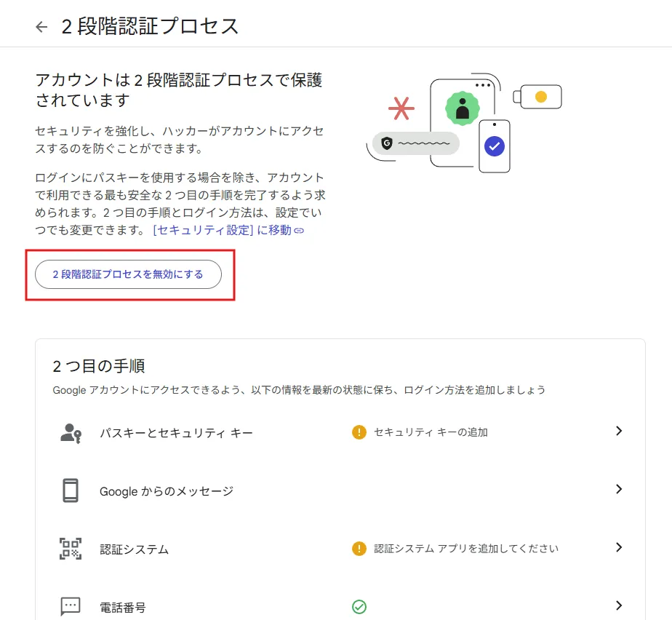This screenshot has width=672, height=620.
Task: Click the green checkmark in the 電話番号 row
Action: pos(359,607)
